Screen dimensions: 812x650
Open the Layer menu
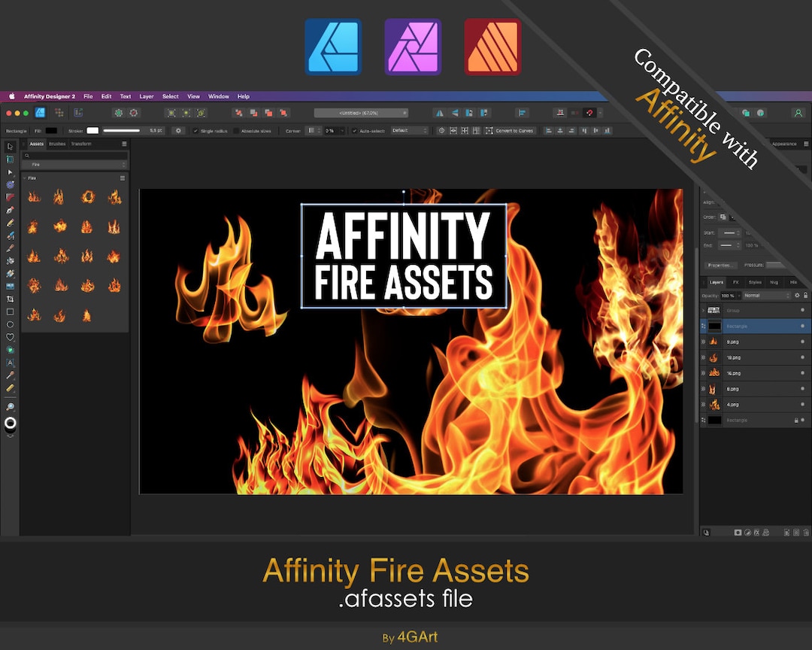(x=146, y=96)
